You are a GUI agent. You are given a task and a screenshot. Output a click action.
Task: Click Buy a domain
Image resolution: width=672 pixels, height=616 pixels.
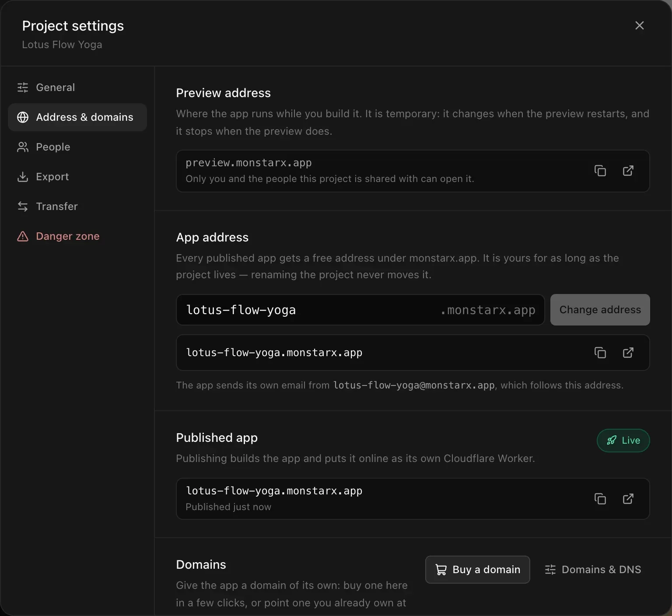click(x=477, y=570)
